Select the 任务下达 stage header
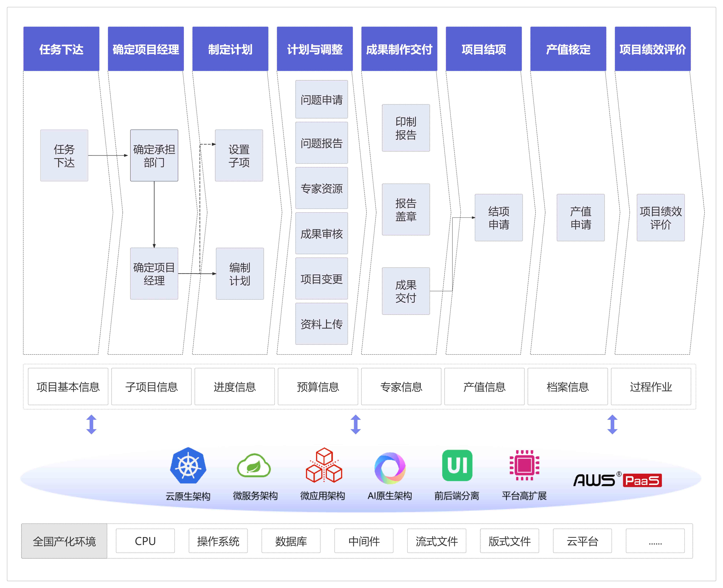The height and width of the screenshot is (588, 723). tap(61, 49)
